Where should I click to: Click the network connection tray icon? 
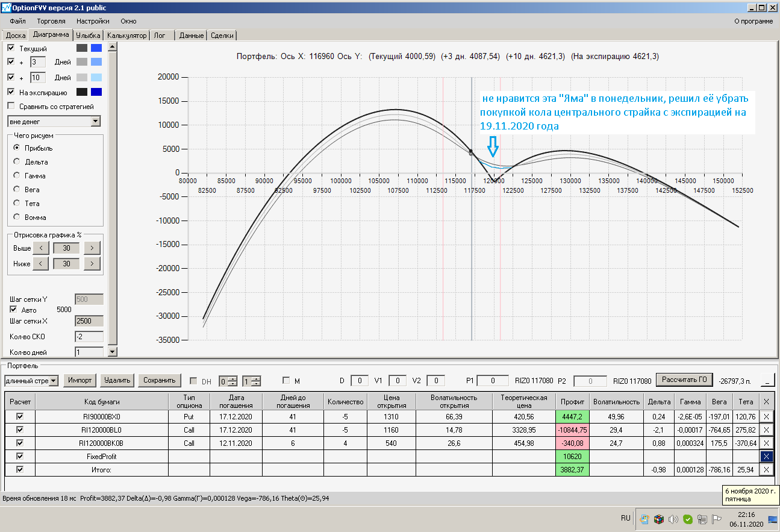click(702, 519)
